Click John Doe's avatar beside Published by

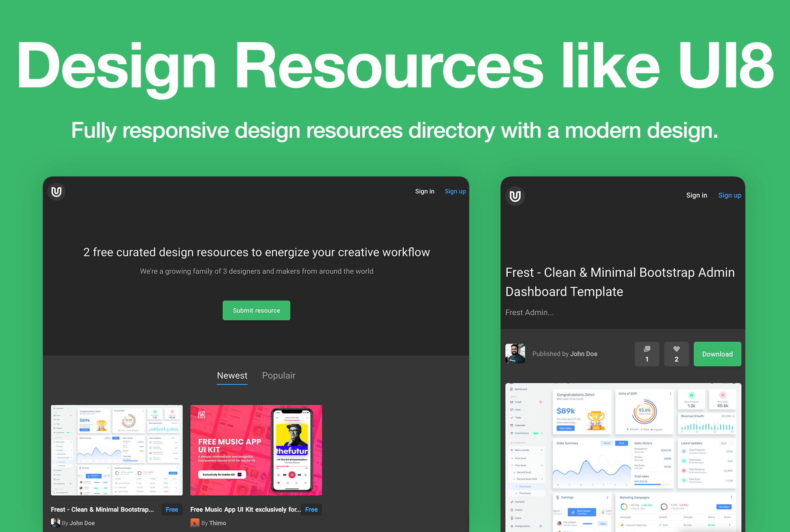(515, 354)
